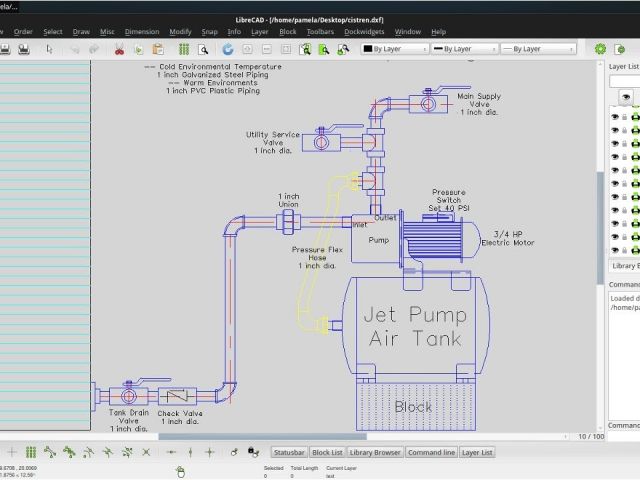The width and height of the screenshot is (640, 480).
Task: Open the line width By Layer dropdown
Action: tap(463, 48)
